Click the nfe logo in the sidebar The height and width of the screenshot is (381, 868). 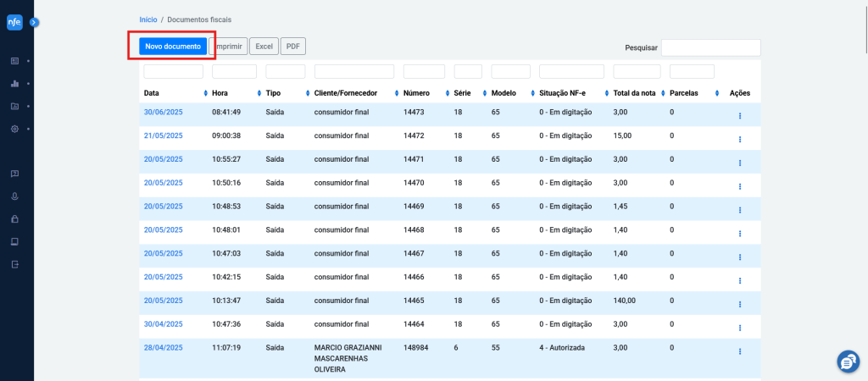(x=14, y=22)
